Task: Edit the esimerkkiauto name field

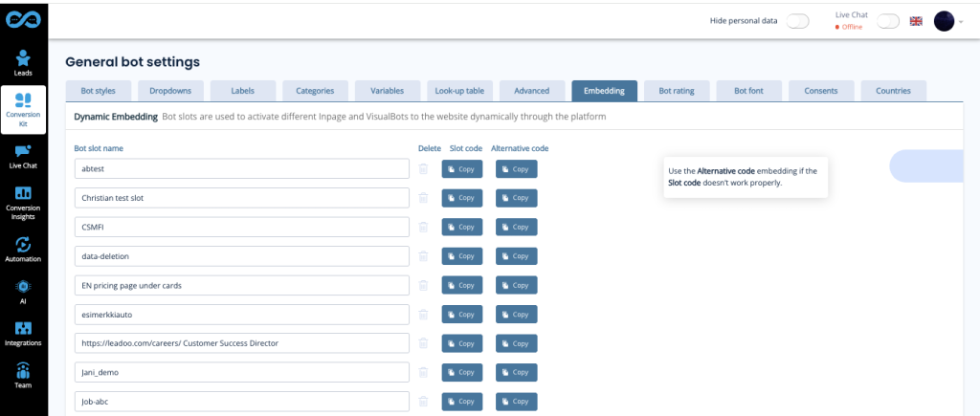Action: pyautogui.click(x=242, y=315)
